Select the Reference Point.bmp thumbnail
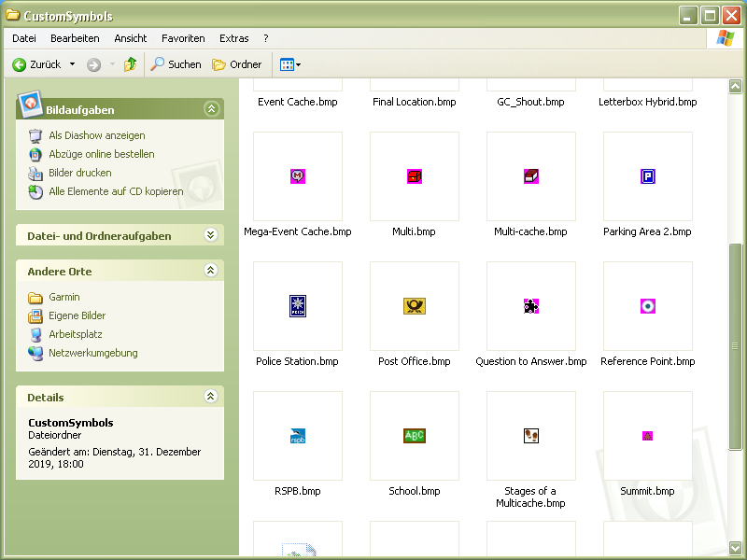The height and width of the screenshot is (560, 747). click(648, 306)
